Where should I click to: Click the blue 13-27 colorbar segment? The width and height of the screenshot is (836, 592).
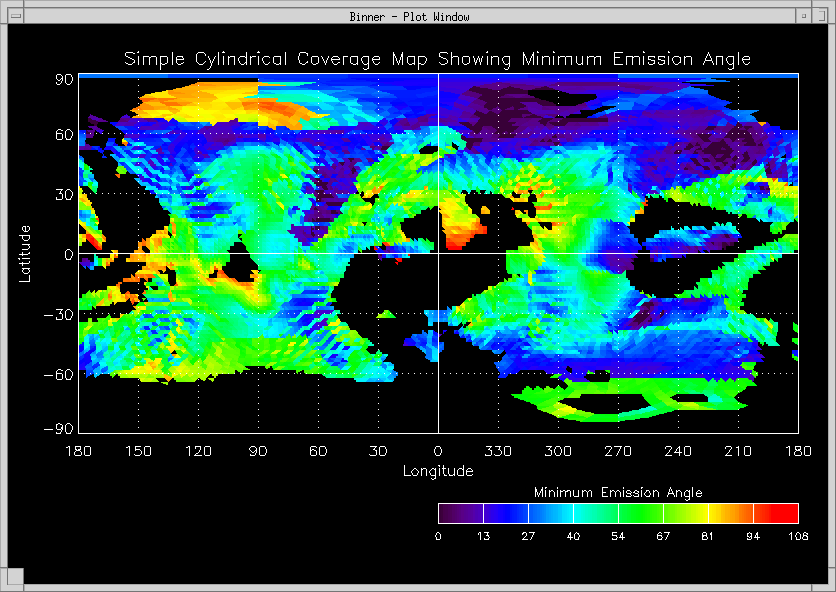(505, 514)
